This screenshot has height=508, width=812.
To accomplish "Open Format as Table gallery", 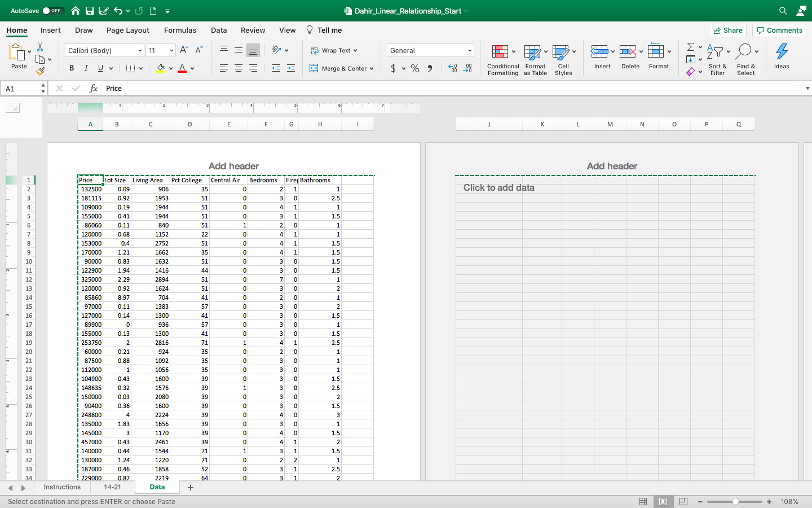I will (535, 60).
